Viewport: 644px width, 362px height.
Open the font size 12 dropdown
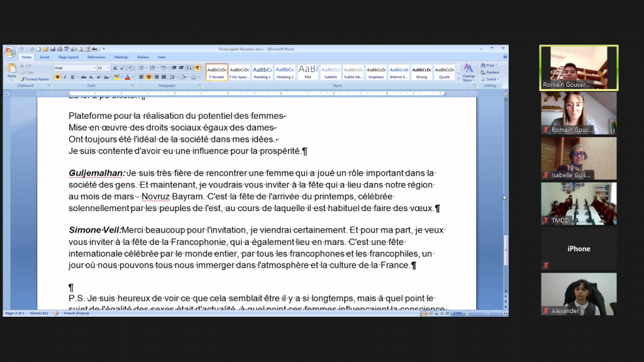(104, 68)
